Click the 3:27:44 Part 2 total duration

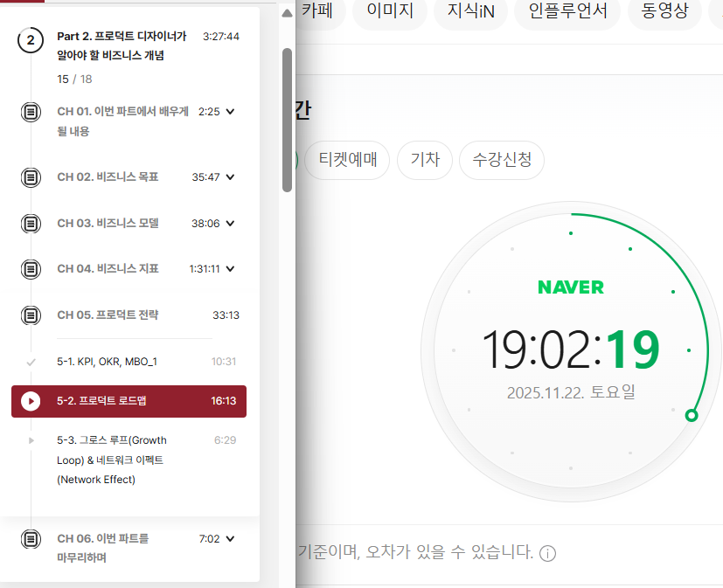pos(221,37)
